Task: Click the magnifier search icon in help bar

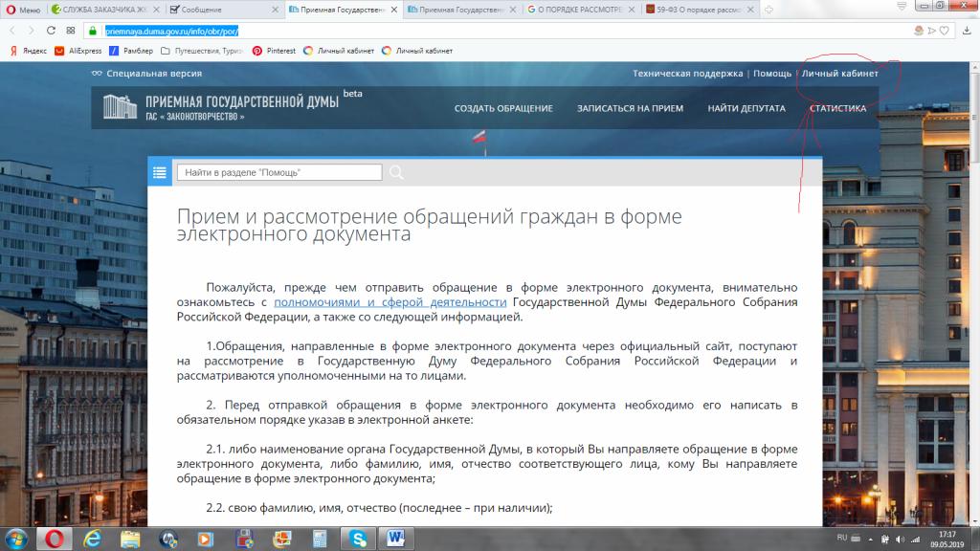Action: (396, 172)
